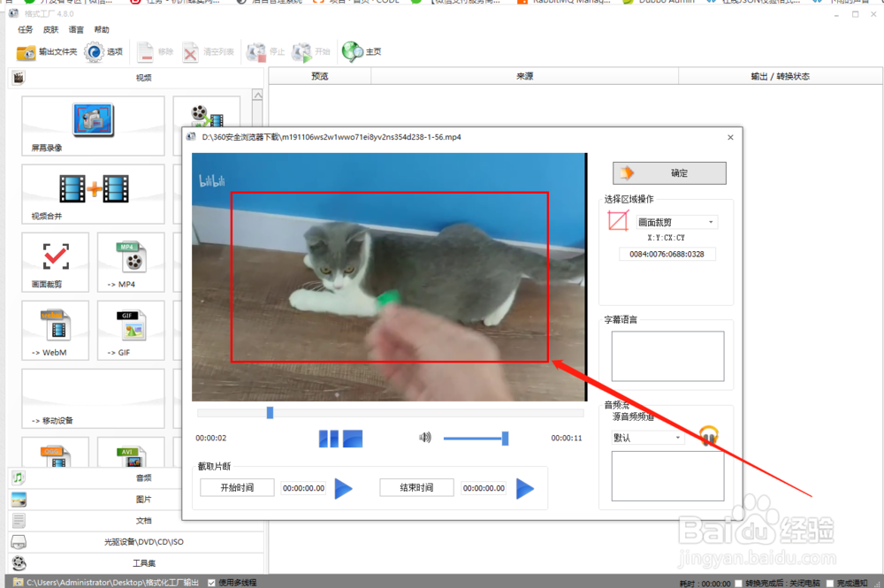The height and width of the screenshot is (588, 884).
Task: Click the start time 00:00:00.00 field
Action: coord(304,488)
